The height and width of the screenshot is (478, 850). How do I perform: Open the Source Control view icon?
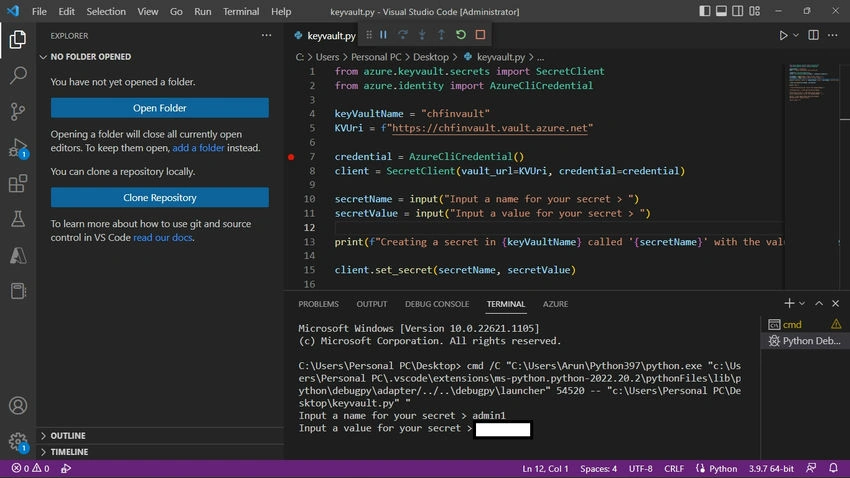click(17, 112)
